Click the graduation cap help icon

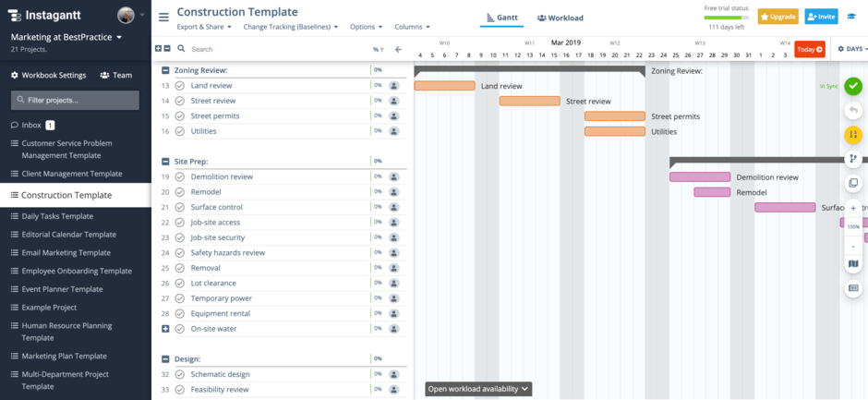[850, 17]
